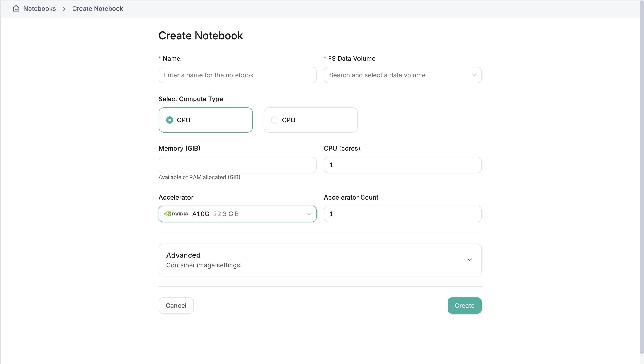Click the 'Available of RAM allocated (GiB)' hint

point(199,177)
